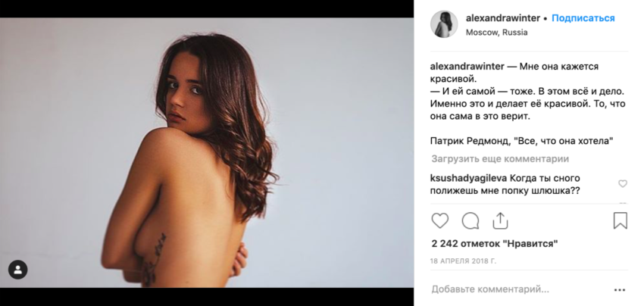The width and height of the screenshot is (644, 306).
Task: Save the post with the bookmark icon
Action: [x=621, y=220]
